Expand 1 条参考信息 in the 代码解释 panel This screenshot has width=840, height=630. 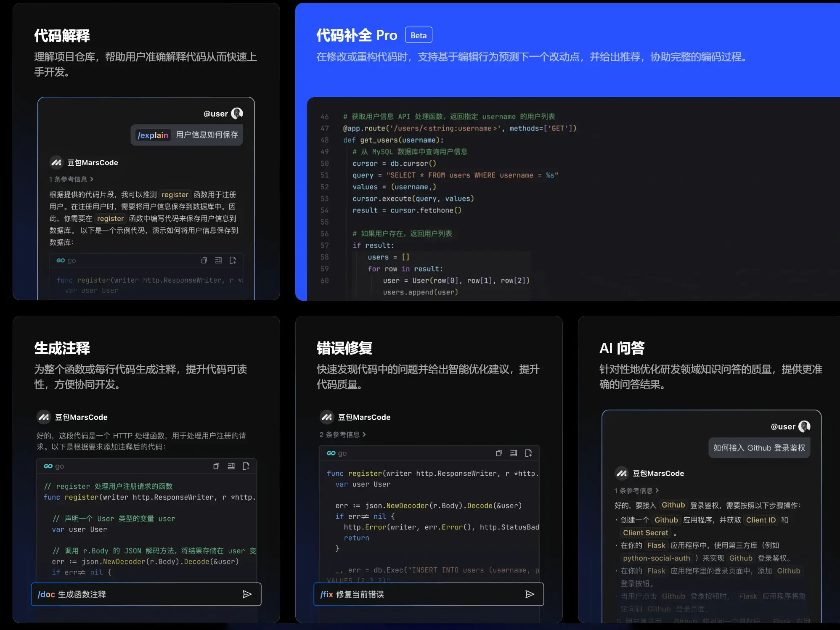coord(71,179)
